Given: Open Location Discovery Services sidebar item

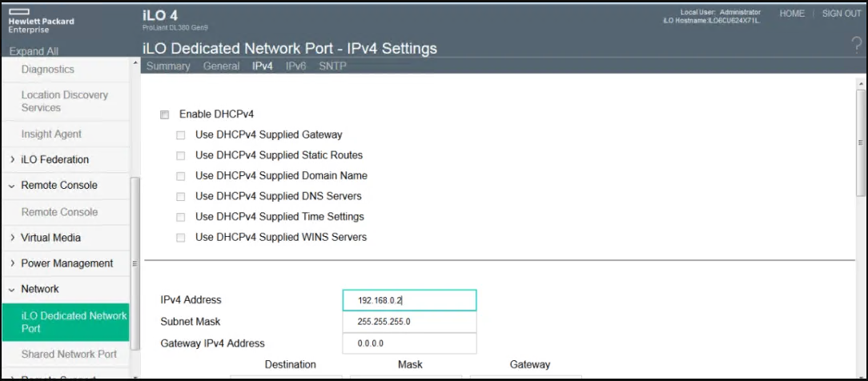Looking at the screenshot, I should (65, 101).
